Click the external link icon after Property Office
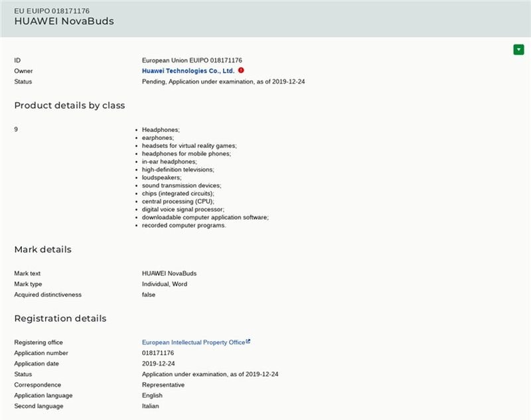The image size is (531, 420). tap(248, 342)
